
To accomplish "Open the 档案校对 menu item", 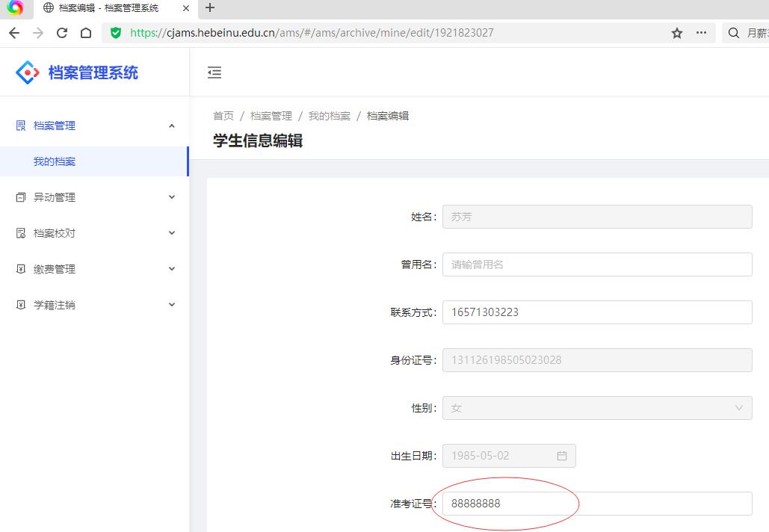I will [x=94, y=233].
